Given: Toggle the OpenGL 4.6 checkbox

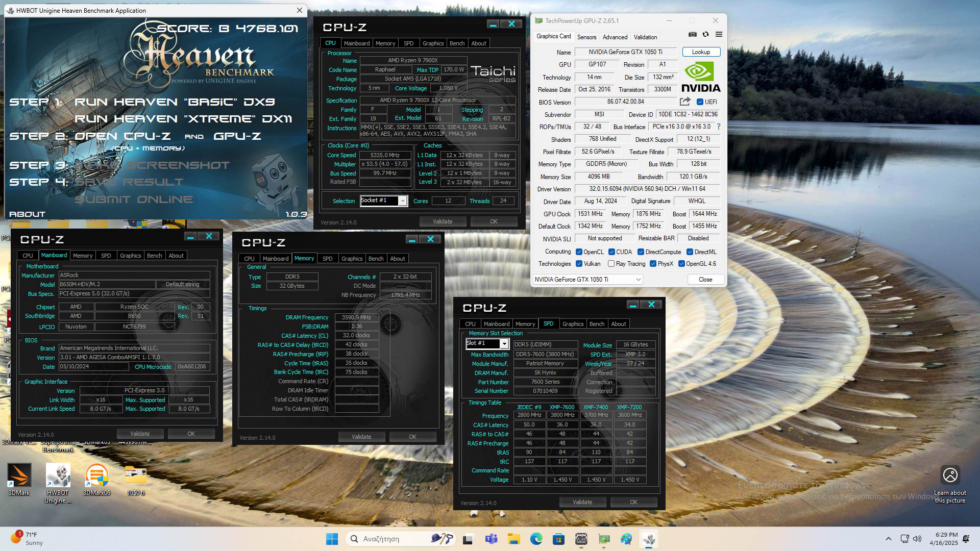Looking at the screenshot, I should click(x=681, y=264).
